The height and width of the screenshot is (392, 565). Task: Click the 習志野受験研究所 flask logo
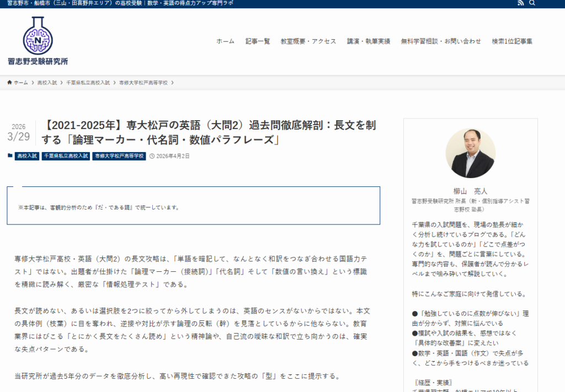pyautogui.click(x=38, y=41)
